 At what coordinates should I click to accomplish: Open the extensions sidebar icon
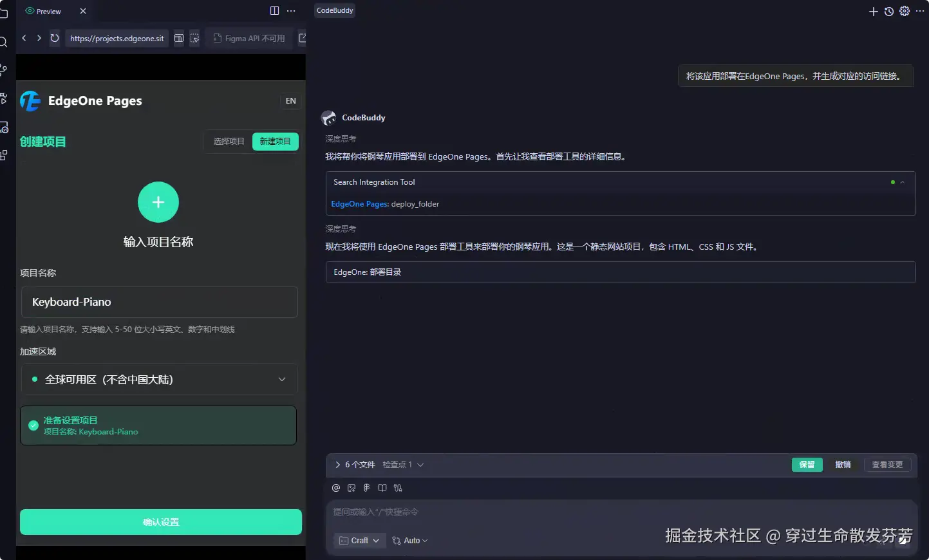point(3,155)
